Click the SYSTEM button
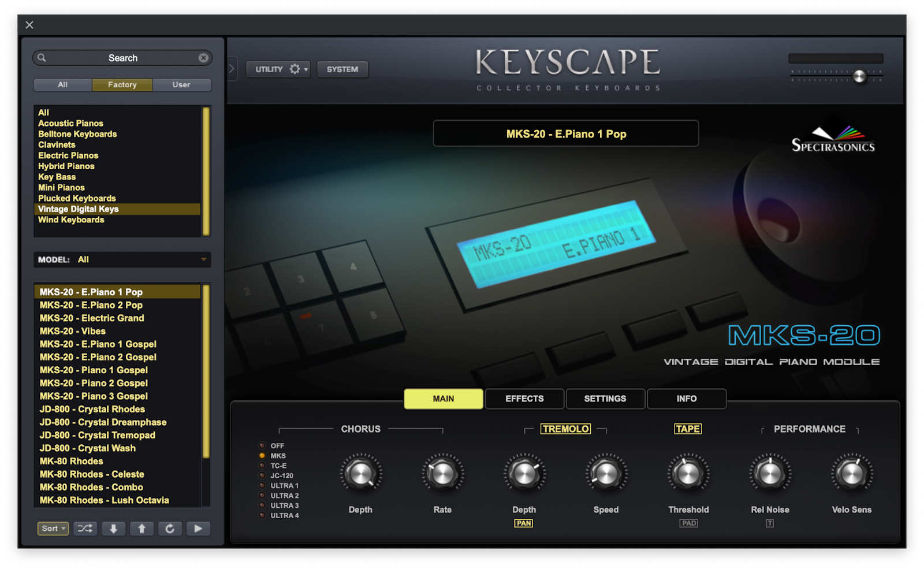 [x=342, y=69]
